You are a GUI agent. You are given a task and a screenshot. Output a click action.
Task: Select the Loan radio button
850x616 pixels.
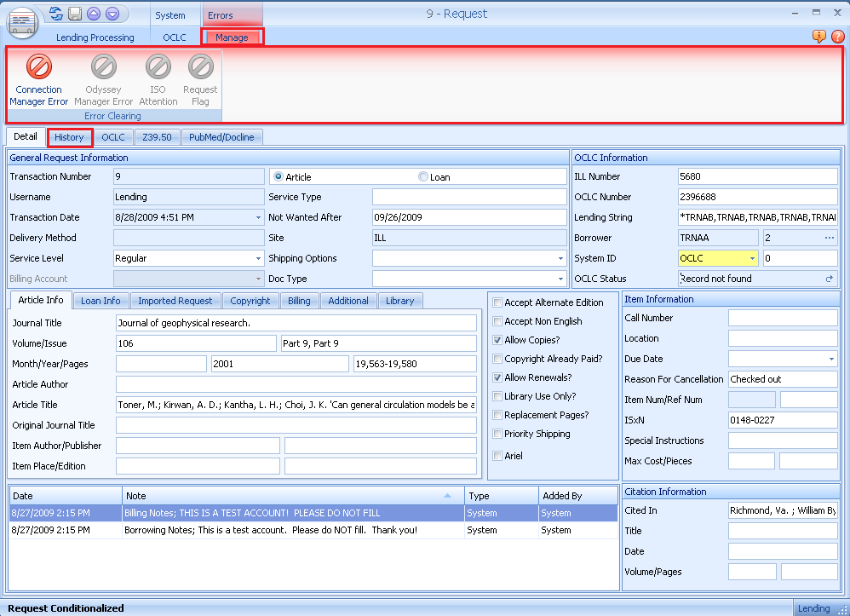(x=422, y=176)
